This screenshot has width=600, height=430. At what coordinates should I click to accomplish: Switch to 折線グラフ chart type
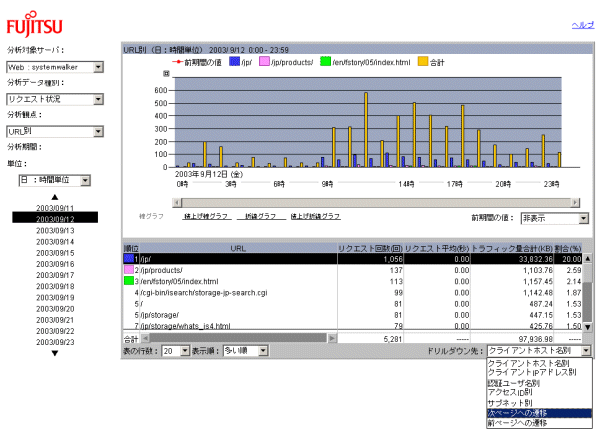point(261,216)
